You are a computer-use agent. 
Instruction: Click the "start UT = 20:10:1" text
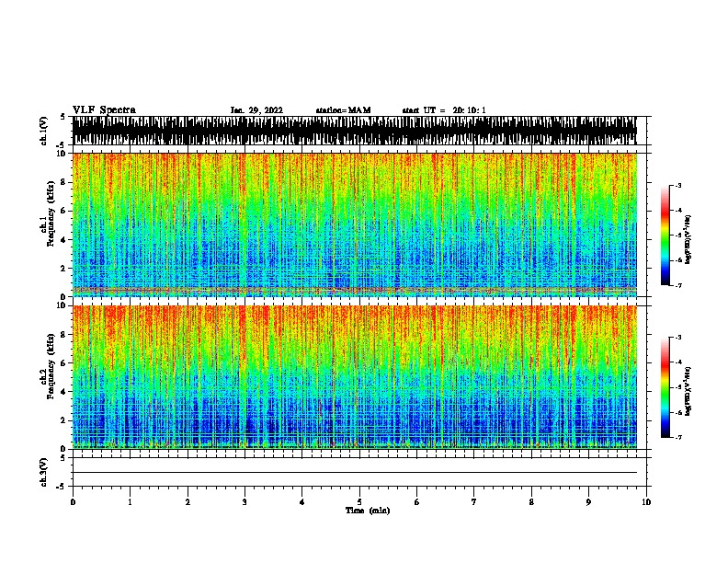point(444,110)
